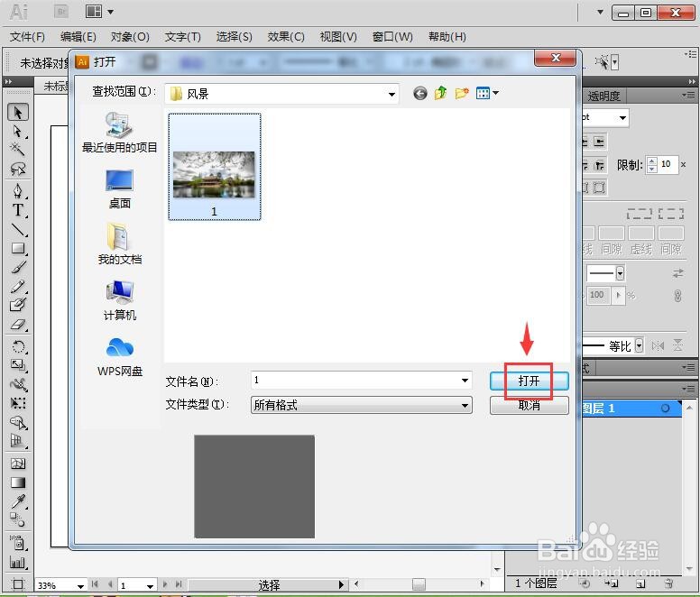Open the arrange documents layout dropdown
Viewport: 700px width, 597px height.
pyautogui.click(x=99, y=12)
